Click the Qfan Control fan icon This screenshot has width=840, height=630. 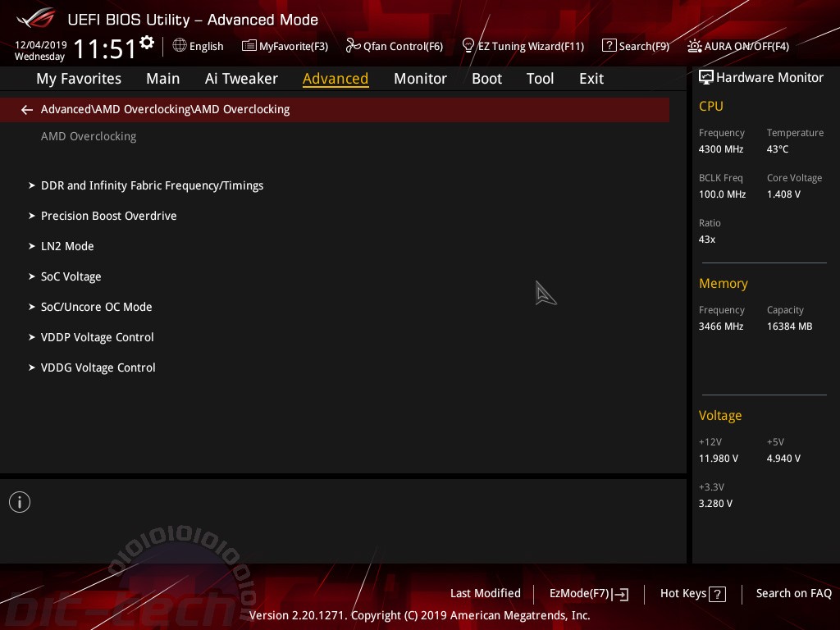[x=353, y=46]
